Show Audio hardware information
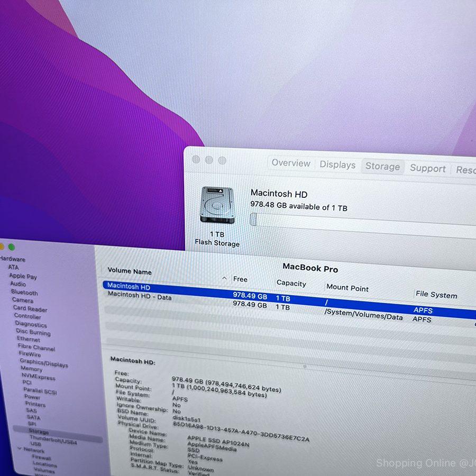The image size is (476, 476). [18, 284]
